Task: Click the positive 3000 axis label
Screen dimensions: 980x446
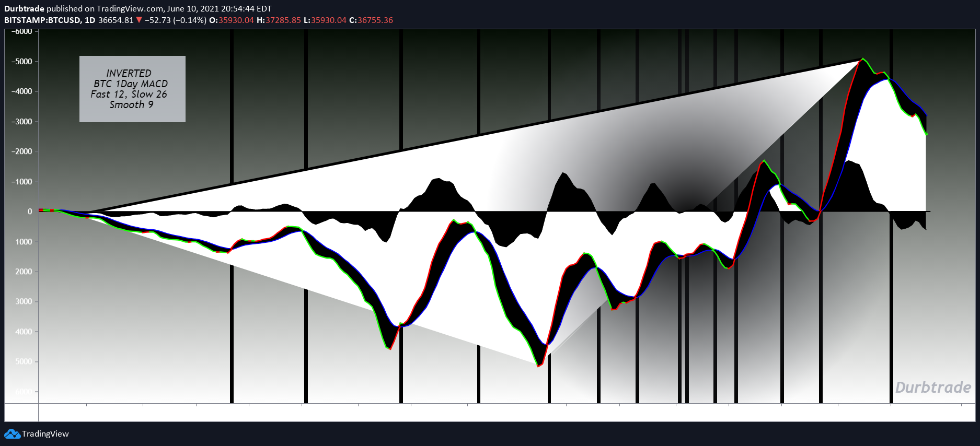Action: (x=24, y=301)
